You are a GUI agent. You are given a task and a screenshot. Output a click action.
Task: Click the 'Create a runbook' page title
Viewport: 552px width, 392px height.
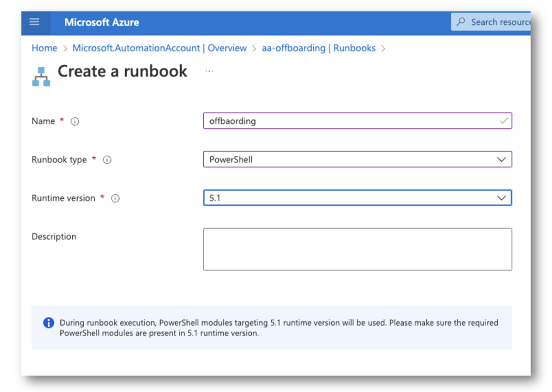coord(122,71)
